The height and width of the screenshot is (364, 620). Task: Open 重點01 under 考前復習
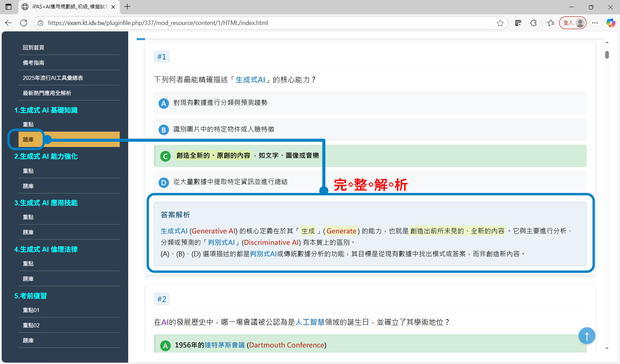[69, 310]
